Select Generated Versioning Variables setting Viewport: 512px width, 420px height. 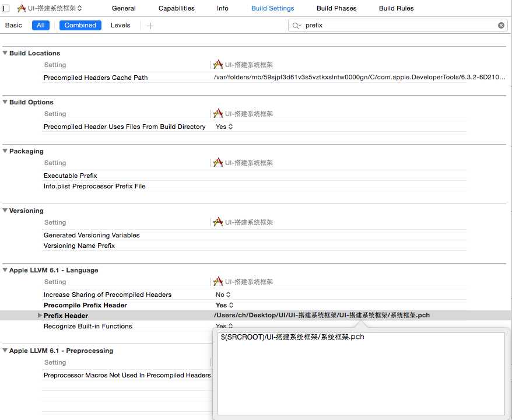click(x=92, y=235)
